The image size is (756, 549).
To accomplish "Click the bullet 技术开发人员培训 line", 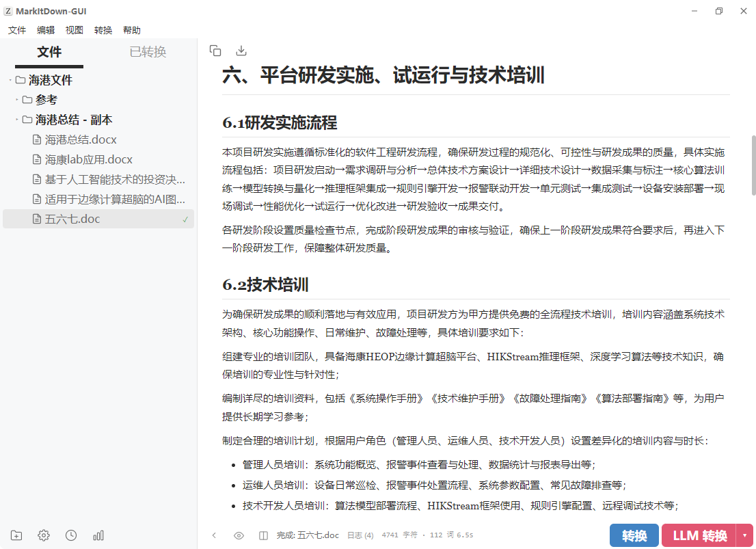I will coord(461,505).
